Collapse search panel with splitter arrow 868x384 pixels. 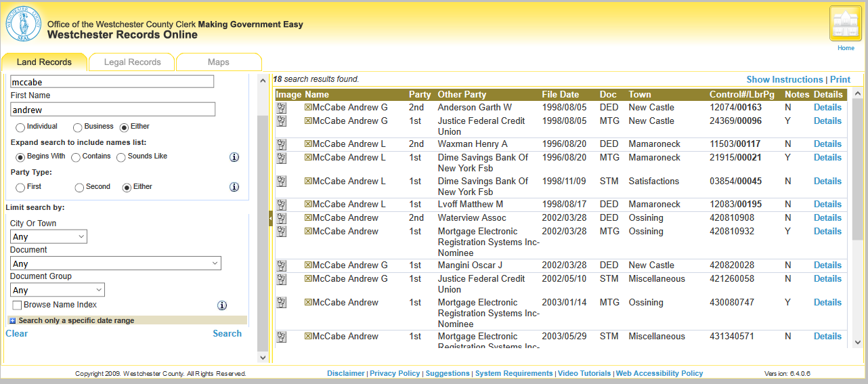pos(271,218)
